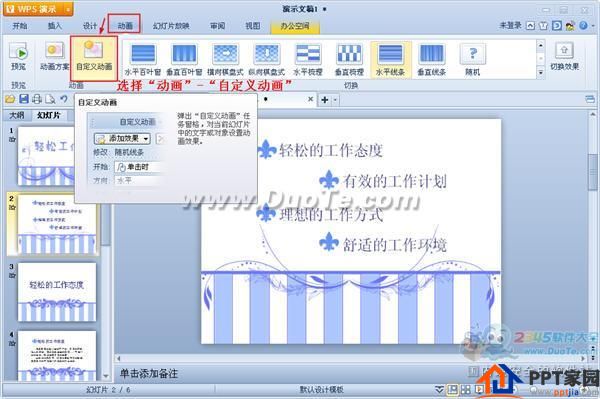Add a new document tab with plus
The image size is (600, 399).
[324, 100]
